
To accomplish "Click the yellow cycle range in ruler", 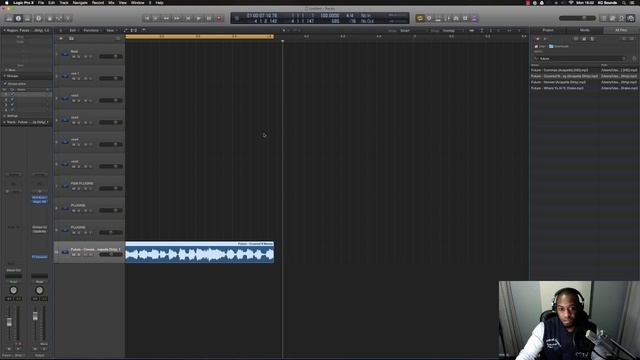I will click(x=200, y=36).
